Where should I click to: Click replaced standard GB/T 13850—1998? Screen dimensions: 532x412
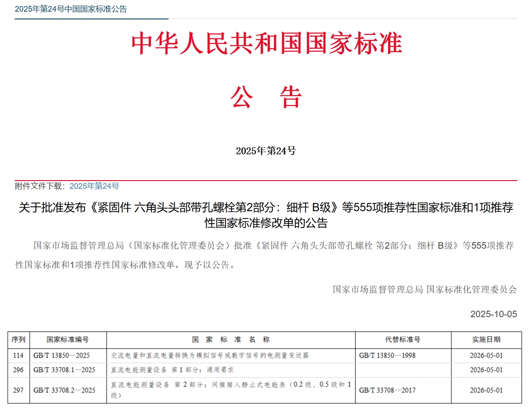387,356
